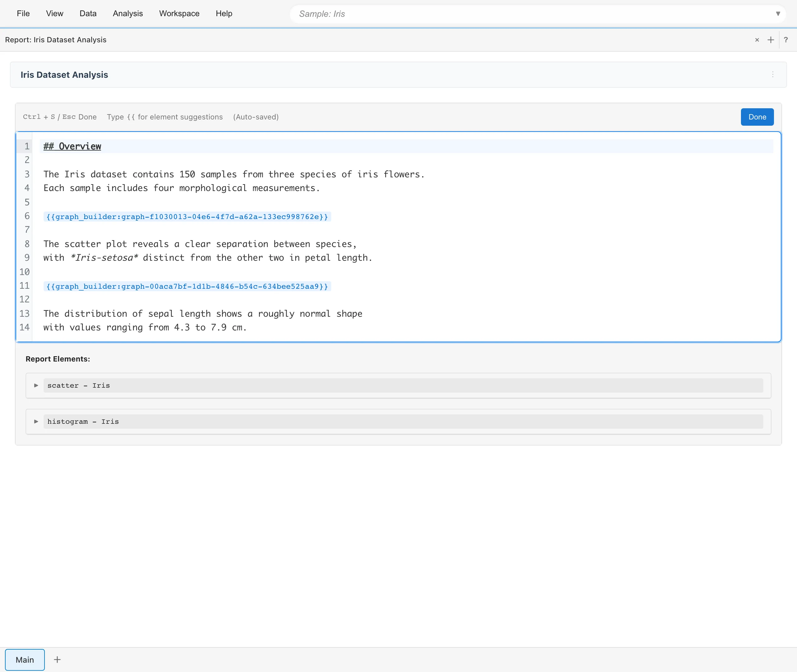Open the Sample: Iris dataset dropdown arrow

[778, 14]
